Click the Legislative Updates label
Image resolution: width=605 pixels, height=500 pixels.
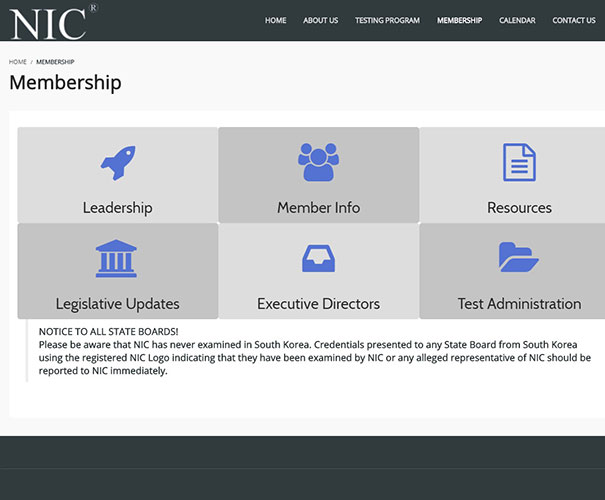click(117, 304)
